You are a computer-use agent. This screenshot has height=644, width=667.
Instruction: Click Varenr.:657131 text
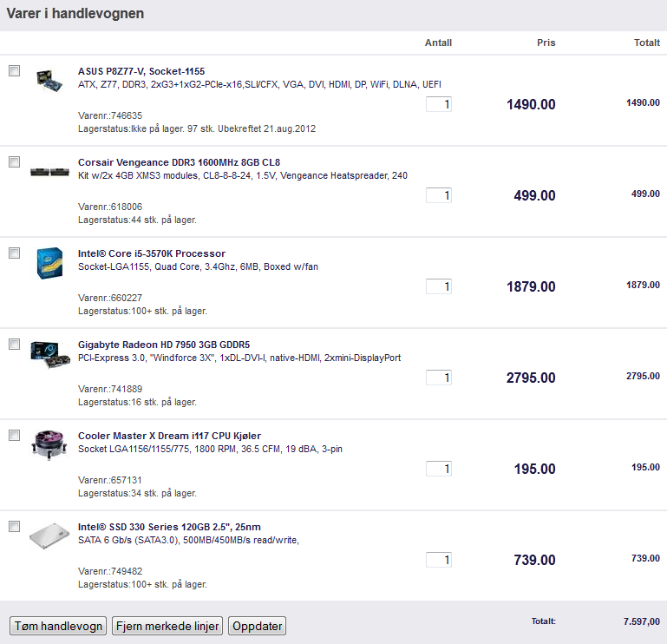click(110, 480)
